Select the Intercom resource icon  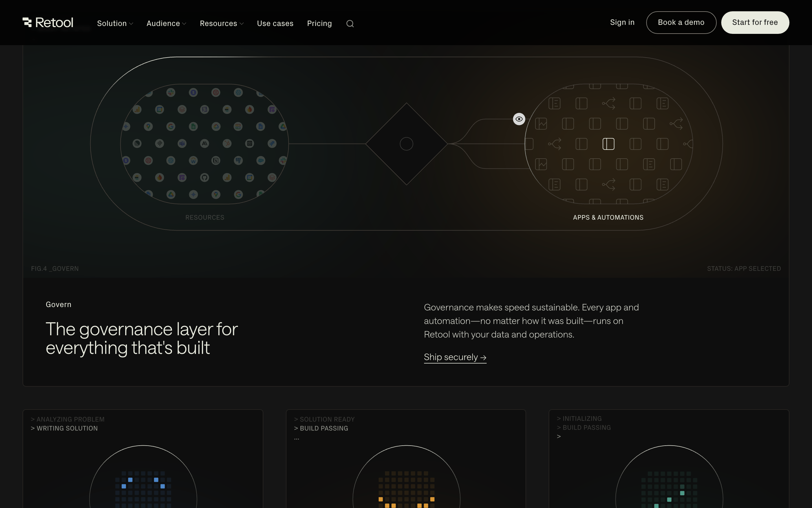tap(250, 143)
